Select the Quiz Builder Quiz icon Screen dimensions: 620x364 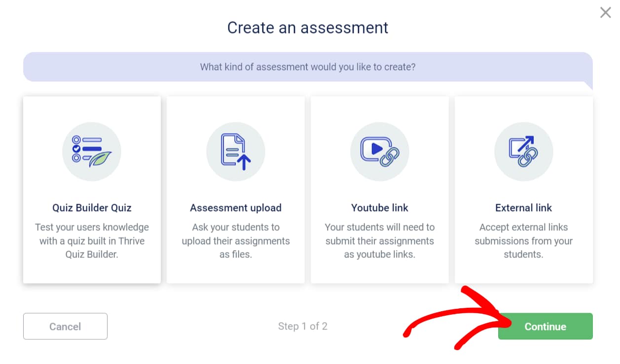point(91,151)
